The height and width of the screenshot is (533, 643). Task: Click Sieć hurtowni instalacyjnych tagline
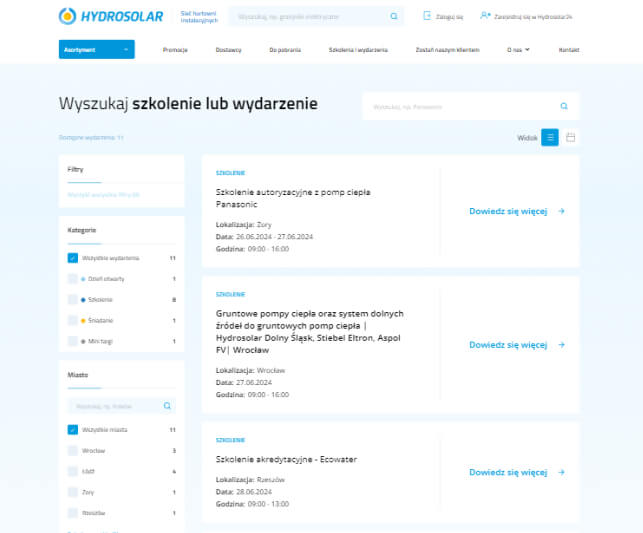click(x=199, y=17)
